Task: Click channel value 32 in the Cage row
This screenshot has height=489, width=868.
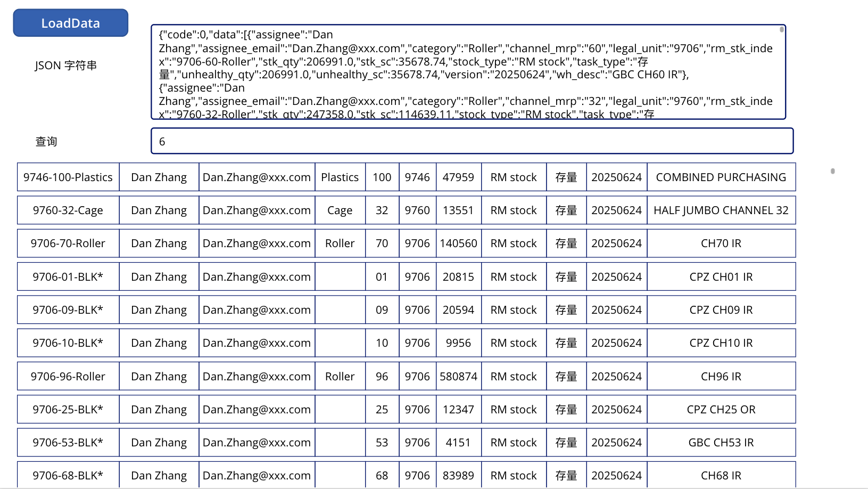Action: (382, 210)
